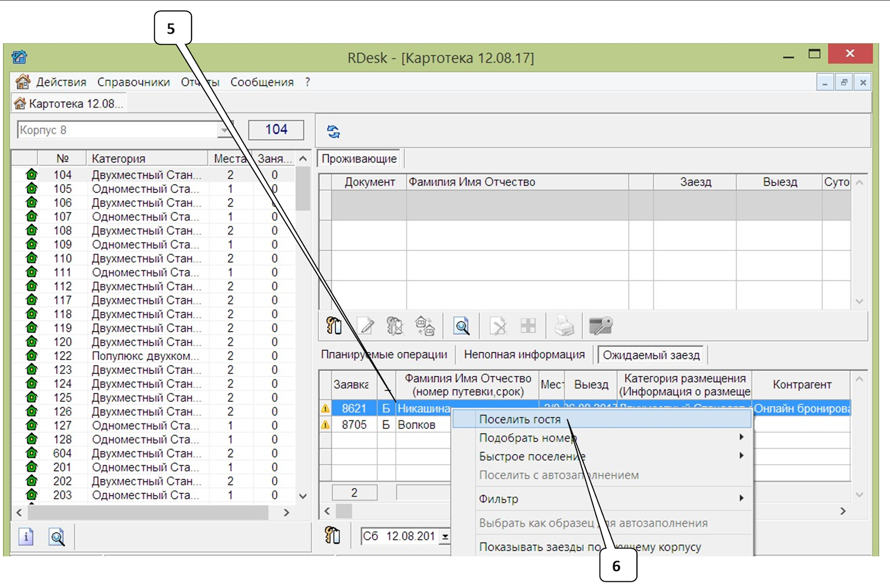This screenshot has width=890, height=588.
Task: Click the info icon at bottom left
Action: tap(26, 536)
